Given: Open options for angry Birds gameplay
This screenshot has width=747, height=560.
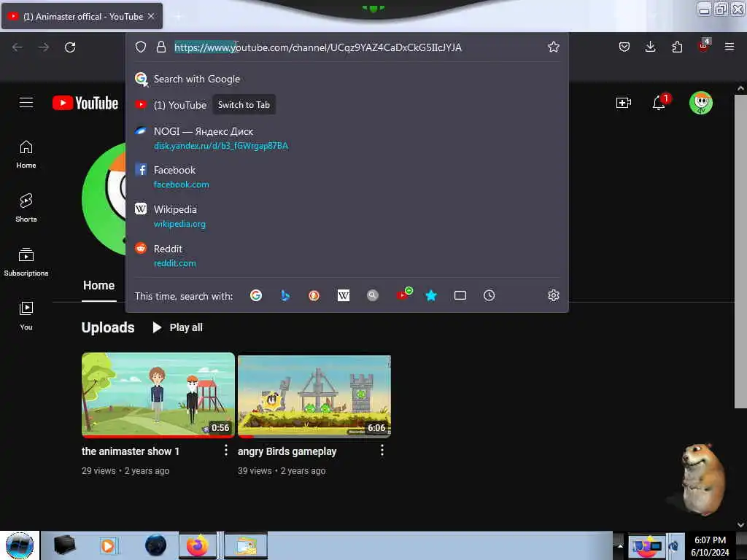Looking at the screenshot, I should pos(382,451).
